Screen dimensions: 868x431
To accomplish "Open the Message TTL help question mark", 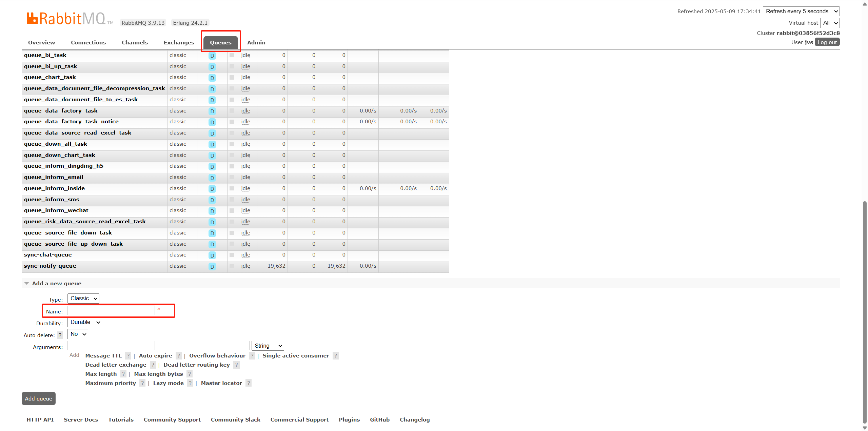I will coord(128,355).
